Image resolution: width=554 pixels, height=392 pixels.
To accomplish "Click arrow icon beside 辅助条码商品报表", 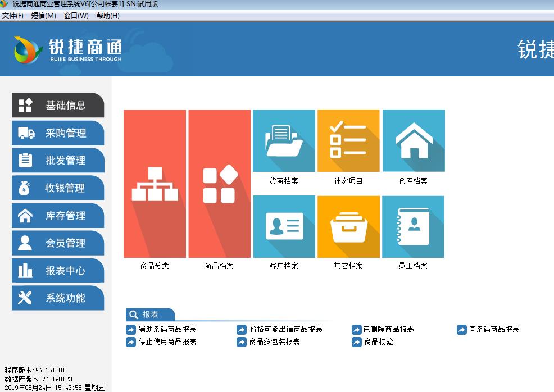I will pyautogui.click(x=131, y=330).
